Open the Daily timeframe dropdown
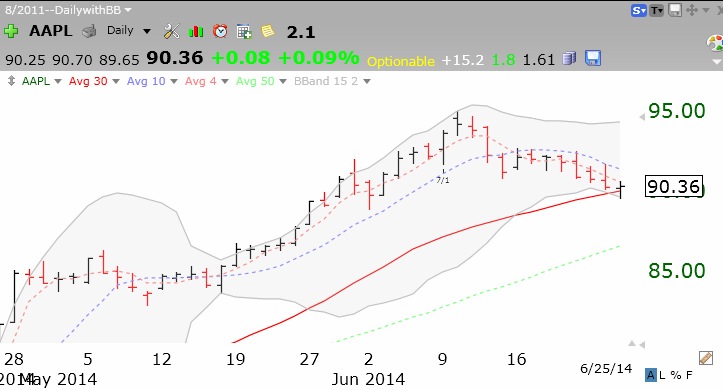The width and height of the screenshot is (723, 390). tap(147, 31)
